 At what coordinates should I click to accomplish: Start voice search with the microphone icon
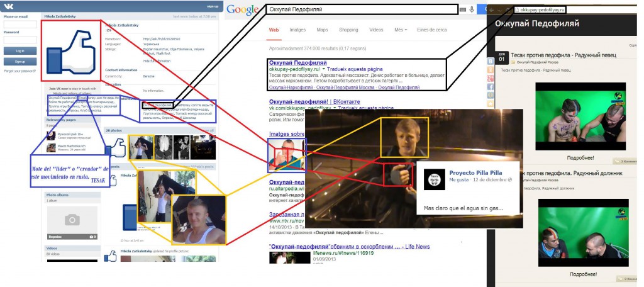[x=472, y=9]
